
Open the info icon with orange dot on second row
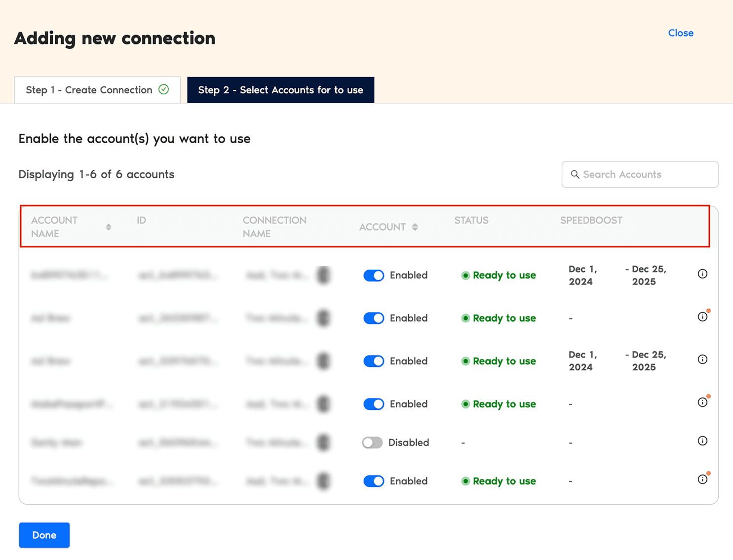click(x=702, y=317)
